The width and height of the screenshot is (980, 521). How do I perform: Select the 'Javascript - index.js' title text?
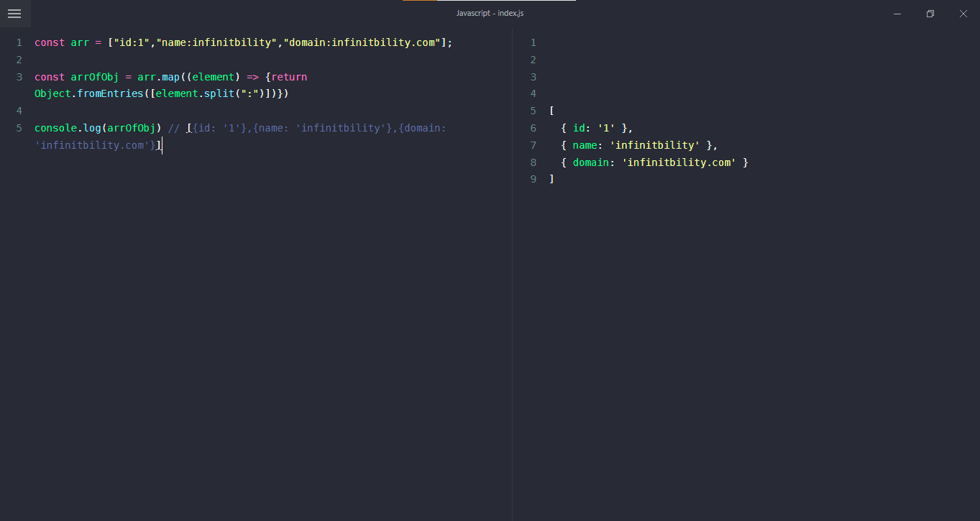[490, 14]
